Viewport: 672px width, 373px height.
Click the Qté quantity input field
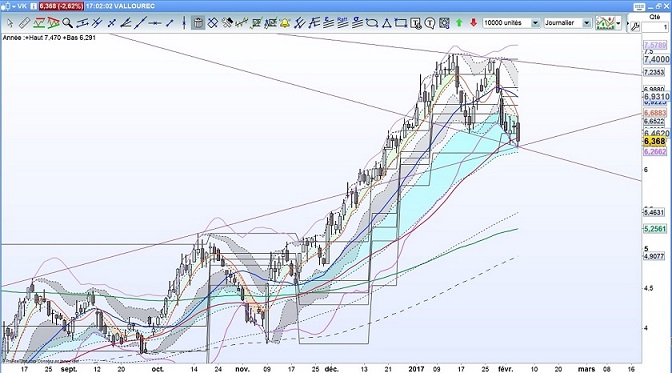[x=655, y=27]
